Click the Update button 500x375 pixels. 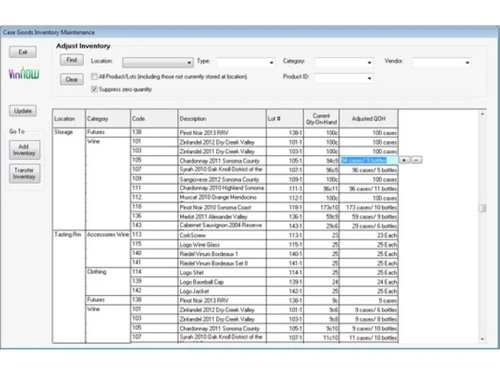point(23,111)
